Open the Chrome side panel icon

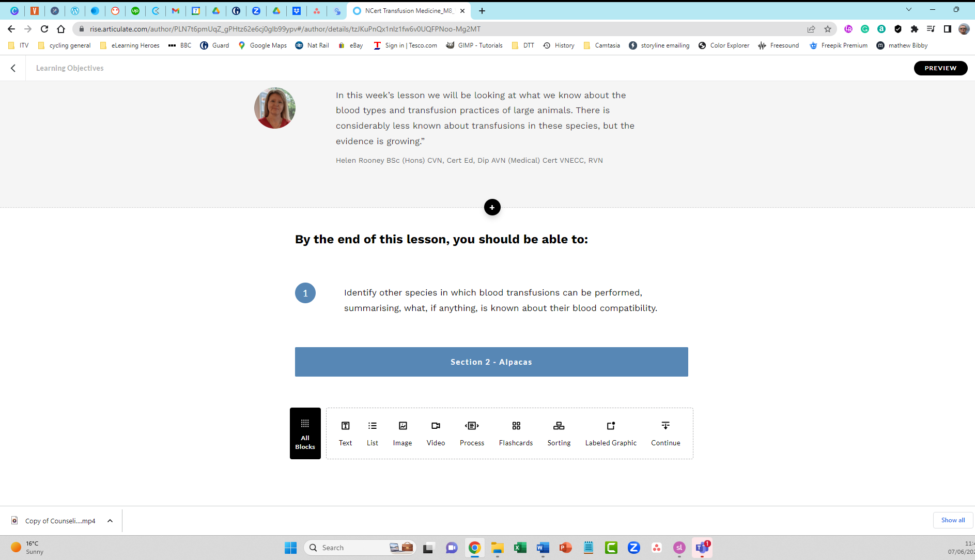pyautogui.click(x=948, y=29)
